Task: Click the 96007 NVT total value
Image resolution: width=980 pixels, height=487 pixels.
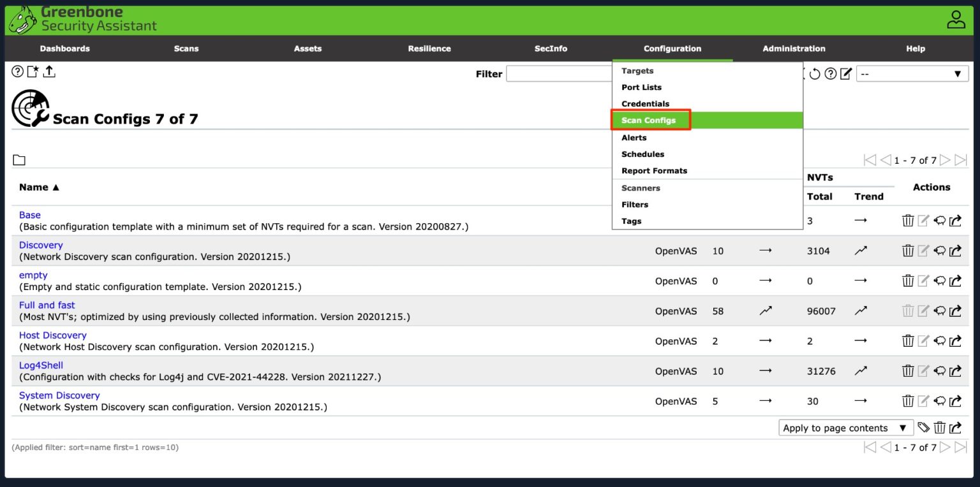Action: [x=821, y=311]
